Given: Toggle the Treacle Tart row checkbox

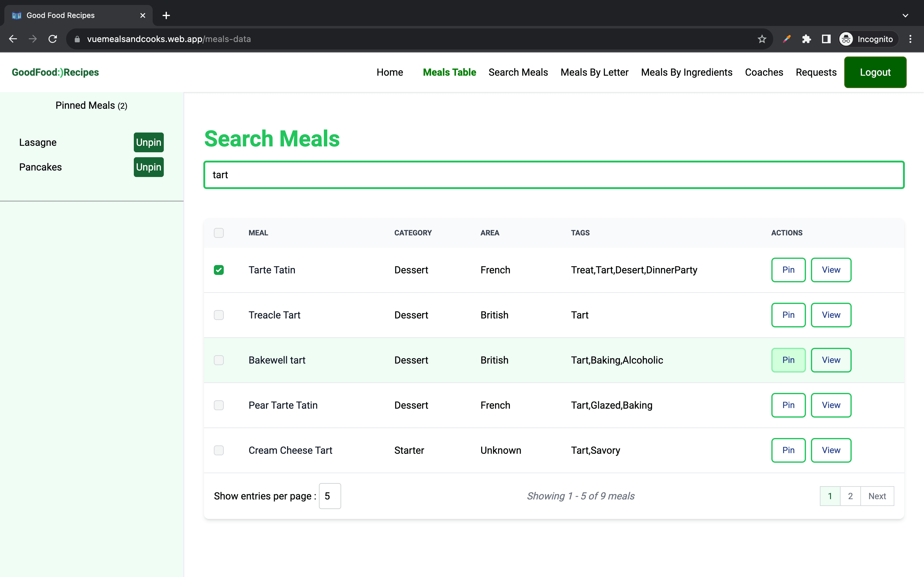Looking at the screenshot, I should tap(219, 315).
